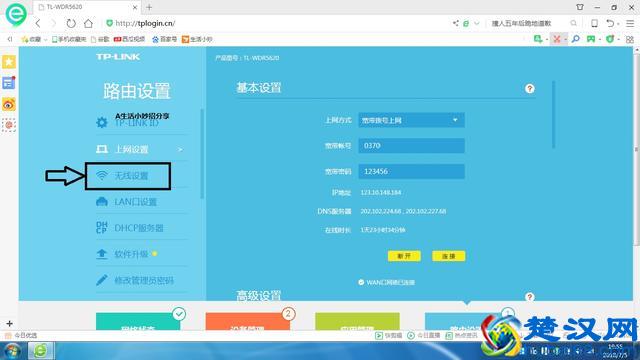The width and height of the screenshot is (640, 360).
Task: Reload the page with the refresh icon
Action: point(71,23)
